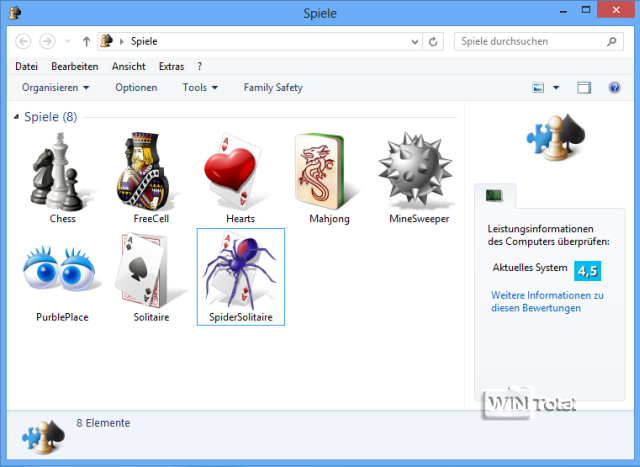Click the FreeCell label
Image resolution: width=640 pixels, height=467 pixels.
coord(151,218)
